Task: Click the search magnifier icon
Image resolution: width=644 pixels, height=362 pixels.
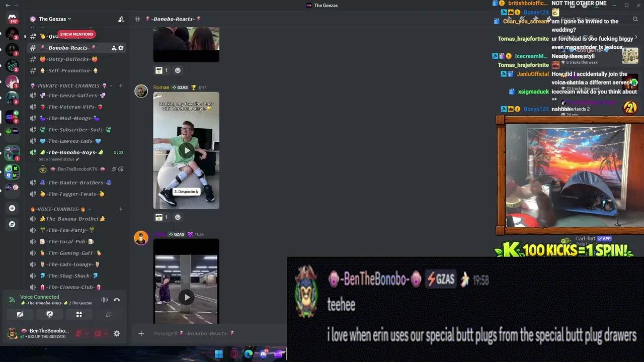Action: 636,19
